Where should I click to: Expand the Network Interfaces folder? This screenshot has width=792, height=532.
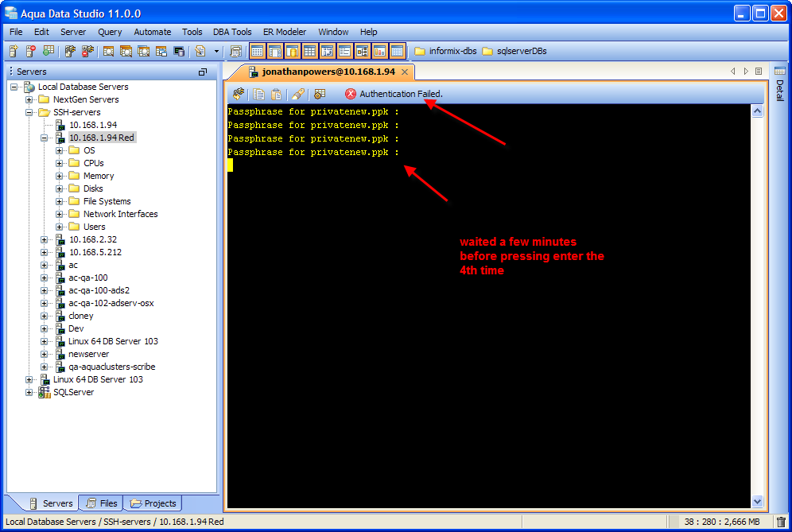[x=60, y=214]
